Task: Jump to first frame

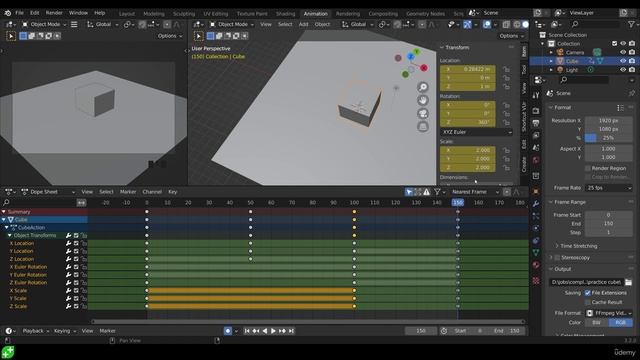Action: [x=247, y=331]
